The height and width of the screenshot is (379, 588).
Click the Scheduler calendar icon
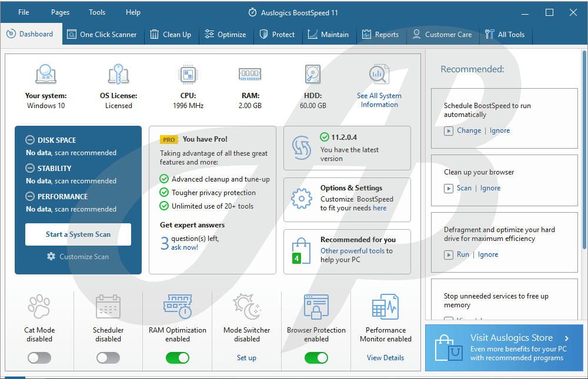click(x=108, y=307)
